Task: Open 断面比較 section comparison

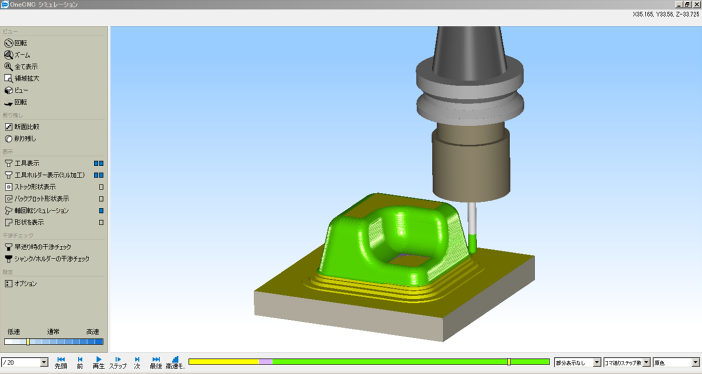Action: [x=21, y=127]
